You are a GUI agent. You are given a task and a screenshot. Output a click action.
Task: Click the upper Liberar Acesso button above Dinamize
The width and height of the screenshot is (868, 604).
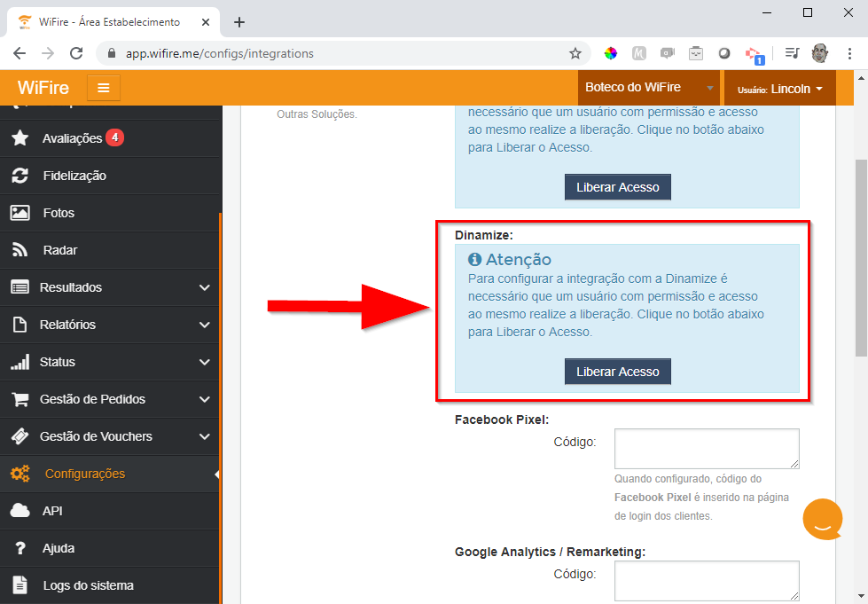point(618,187)
